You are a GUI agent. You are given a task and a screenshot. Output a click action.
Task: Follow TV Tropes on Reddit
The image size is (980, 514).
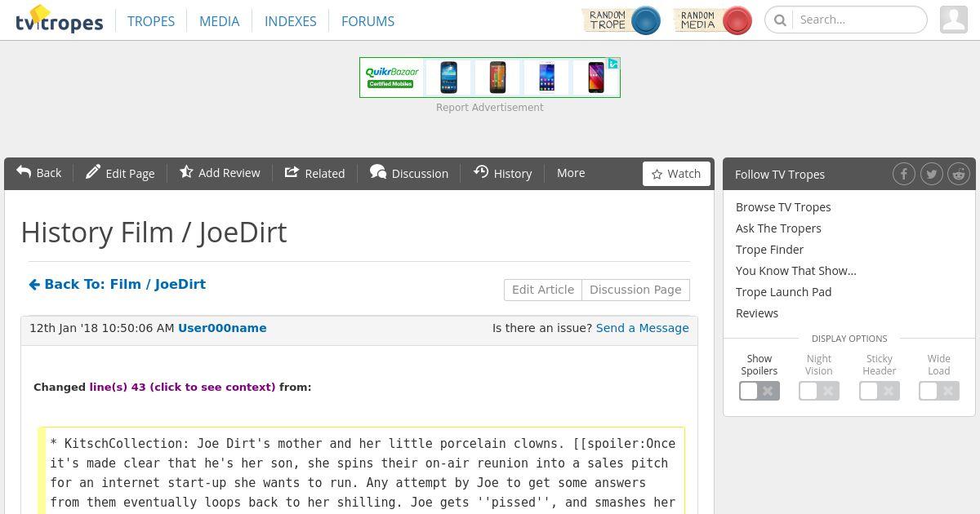click(x=959, y=174)
